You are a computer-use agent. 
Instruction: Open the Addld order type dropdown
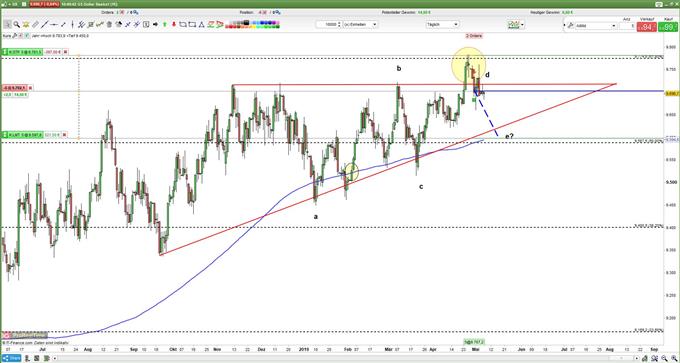pyautogui.click(x=595, y=26)
